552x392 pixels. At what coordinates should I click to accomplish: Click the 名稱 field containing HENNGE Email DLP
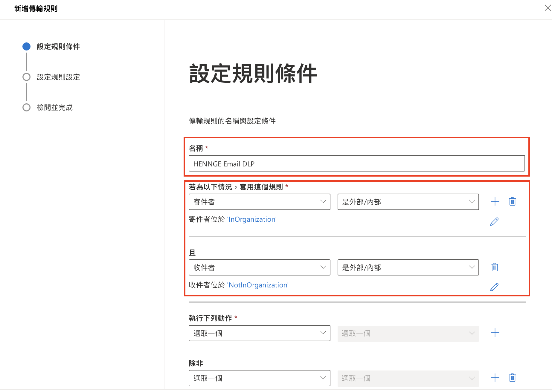356,163
